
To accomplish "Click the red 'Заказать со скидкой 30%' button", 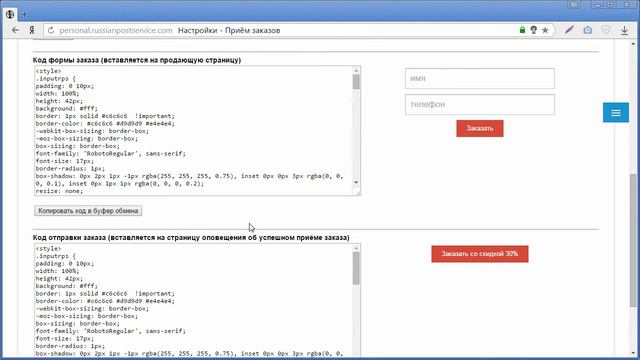I will (x=480, y=254).
